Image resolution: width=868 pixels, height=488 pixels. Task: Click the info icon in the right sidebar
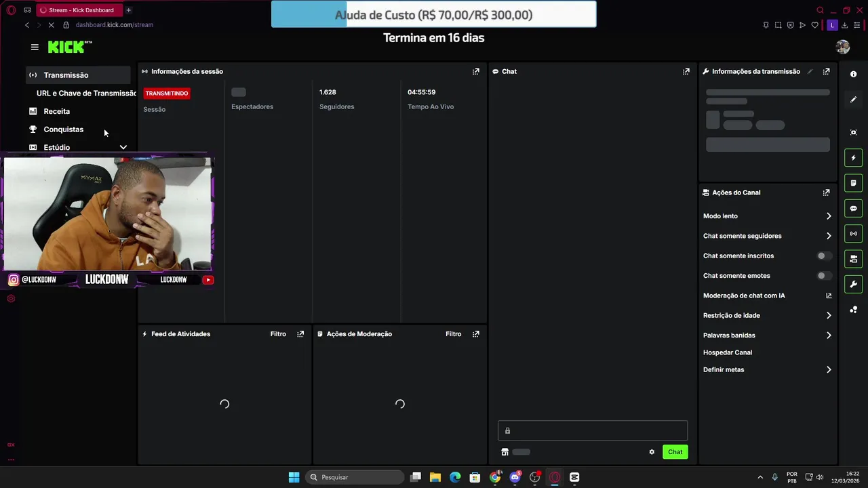(x=853, y=74)
